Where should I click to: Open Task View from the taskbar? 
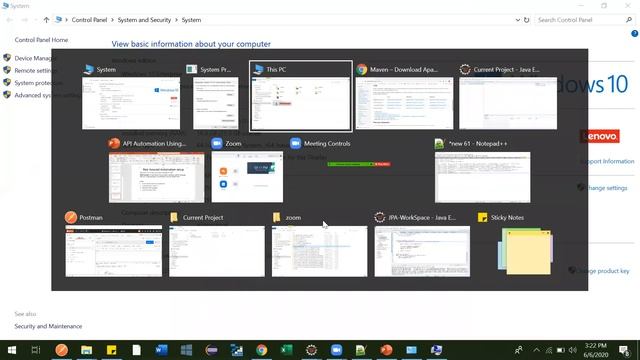click(36, 350)
